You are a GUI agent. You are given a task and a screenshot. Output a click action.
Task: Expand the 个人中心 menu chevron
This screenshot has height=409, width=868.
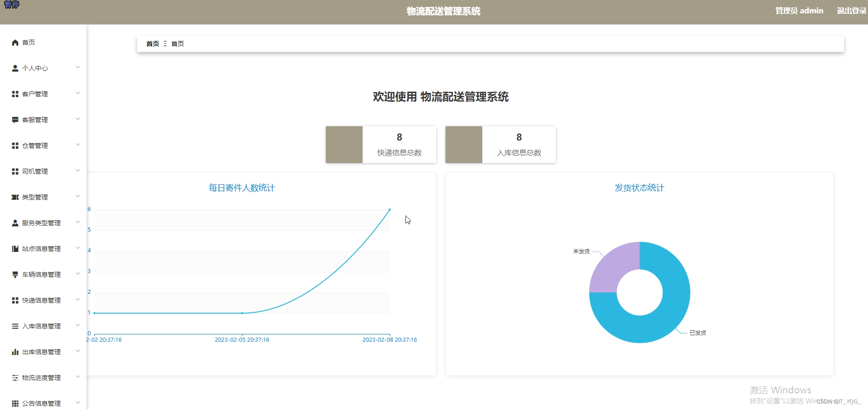pyautogui.click(x=78, y=67)
